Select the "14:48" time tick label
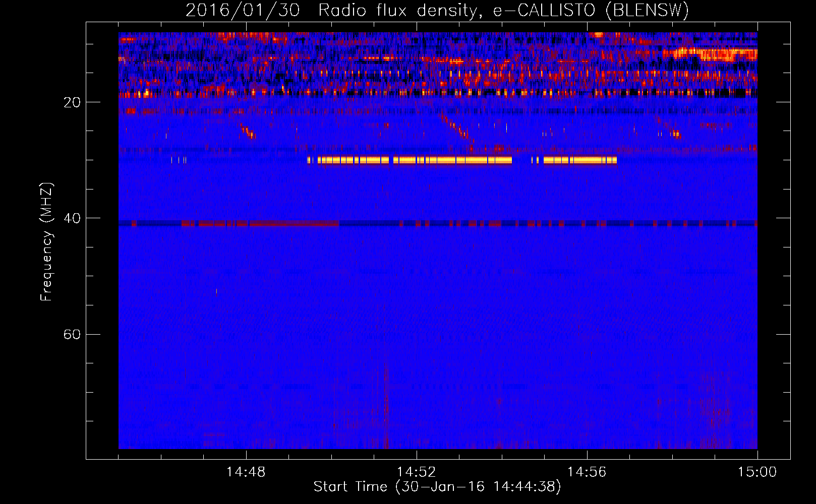 tap(246, 472)
